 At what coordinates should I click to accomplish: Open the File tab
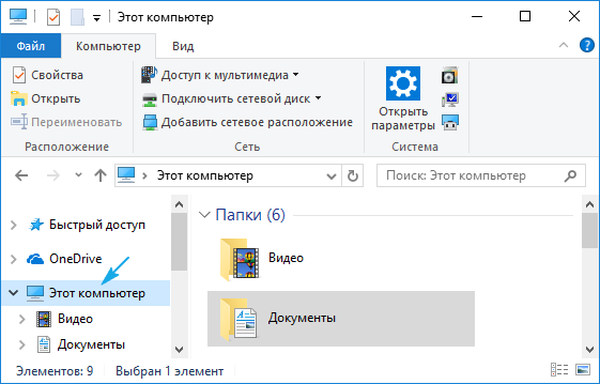[31, 46]
